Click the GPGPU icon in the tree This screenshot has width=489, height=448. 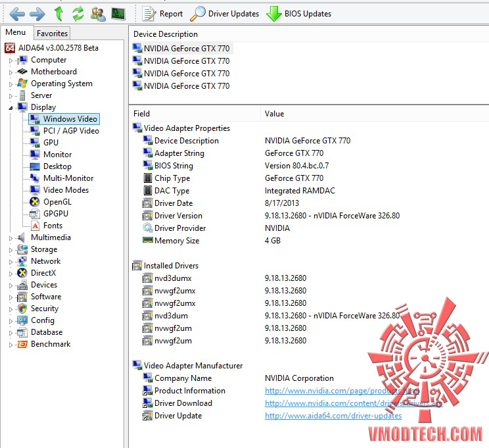(35, 214)
